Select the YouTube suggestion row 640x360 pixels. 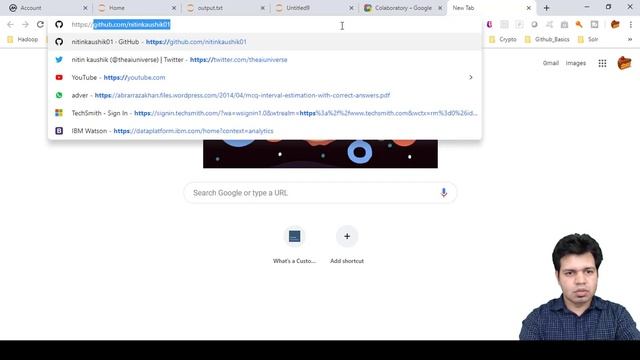tap(264, 77)
